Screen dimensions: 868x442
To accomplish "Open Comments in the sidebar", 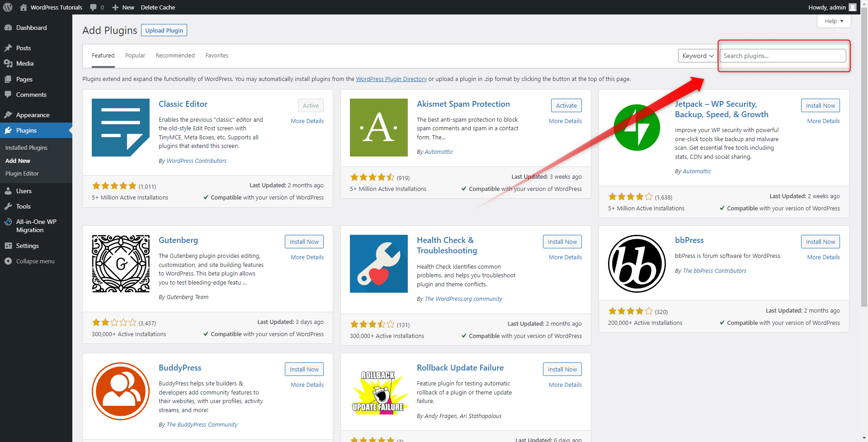I will coord(31,95).
